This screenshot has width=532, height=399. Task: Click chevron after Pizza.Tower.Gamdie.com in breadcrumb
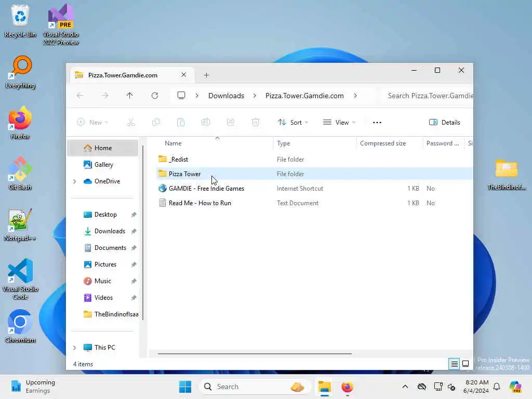pyautogui.click(x=355, y=96)
